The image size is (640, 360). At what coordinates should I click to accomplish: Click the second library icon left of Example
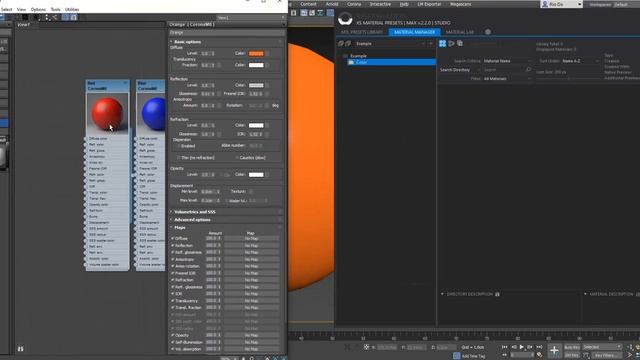348,43
